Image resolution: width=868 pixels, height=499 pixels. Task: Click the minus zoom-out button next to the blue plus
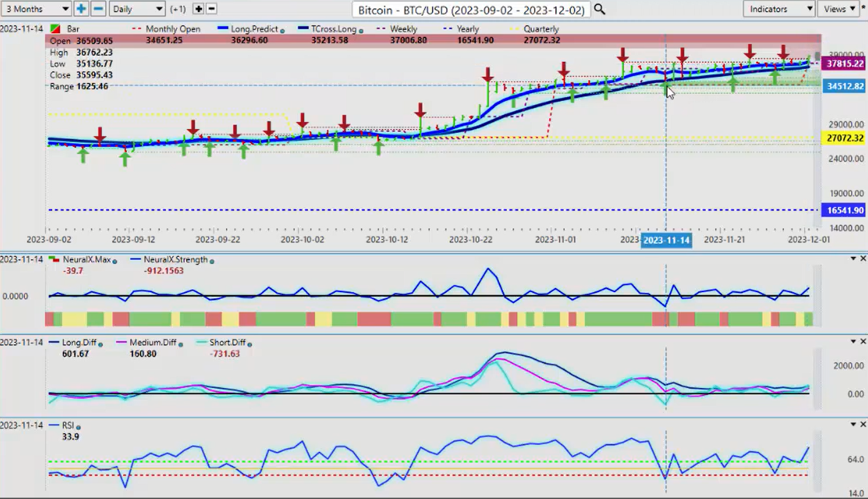(x=98, y=9)
